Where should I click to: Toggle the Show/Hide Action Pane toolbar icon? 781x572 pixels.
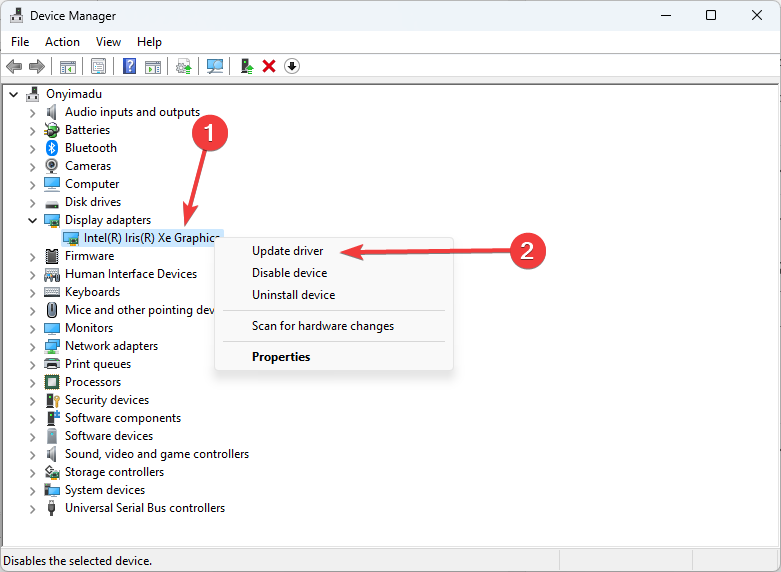(x=153, y=66)
